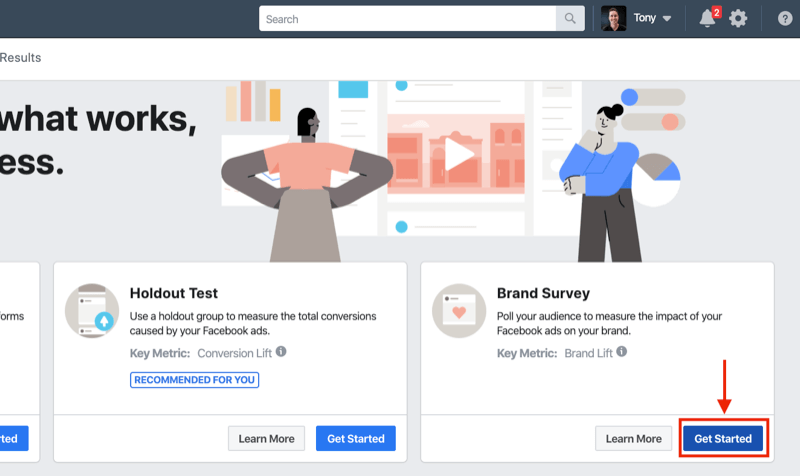Click the Brand Survey heading
The image size is (800, 476).
pos(543,294)
